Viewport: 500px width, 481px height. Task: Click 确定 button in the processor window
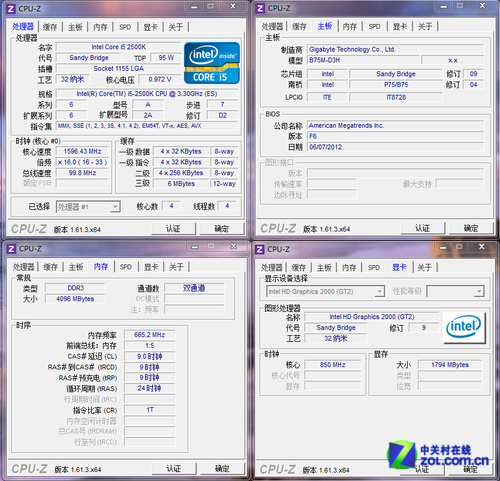(222, 229)
